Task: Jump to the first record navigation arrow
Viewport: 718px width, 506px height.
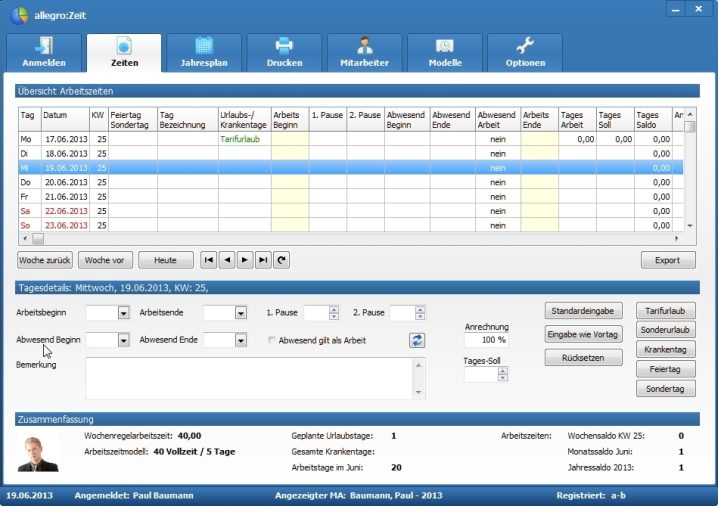Action: click(x=209, y=260)
